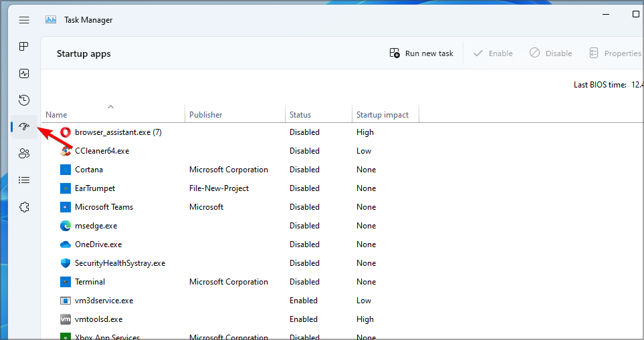Click the Last BIOS time label
The image size is (644, 340).
click(x=600, y=85)
